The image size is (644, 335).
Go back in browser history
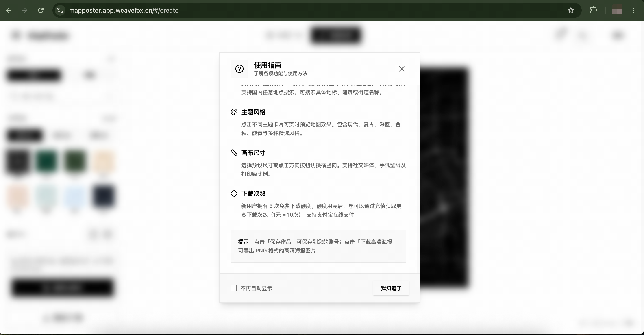(9, 10)
